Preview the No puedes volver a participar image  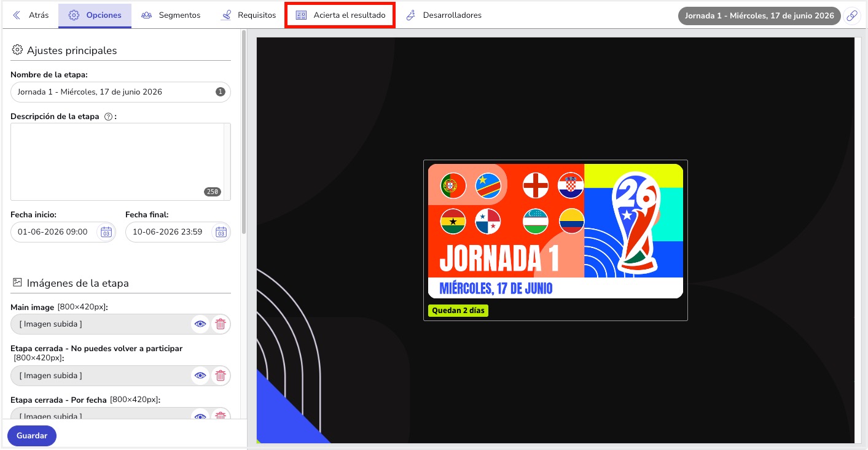pos(200,376)
